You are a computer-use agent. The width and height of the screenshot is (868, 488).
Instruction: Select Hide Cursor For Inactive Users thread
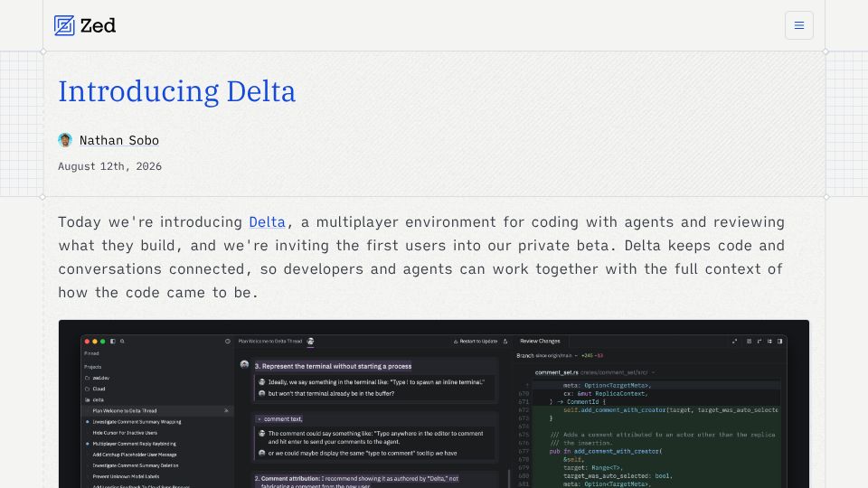[x=125, y=433]
